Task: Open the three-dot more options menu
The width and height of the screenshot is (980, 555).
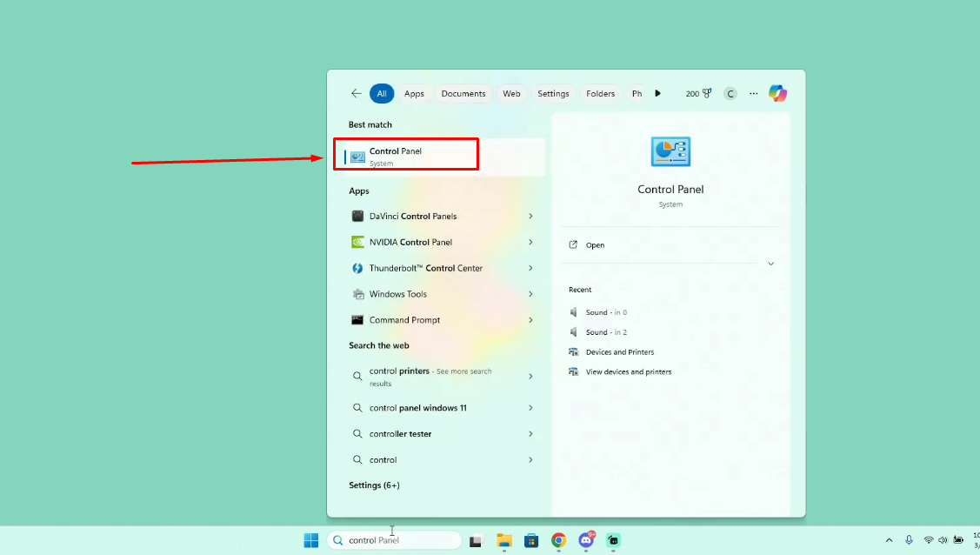Action: (x=754, y=94)
